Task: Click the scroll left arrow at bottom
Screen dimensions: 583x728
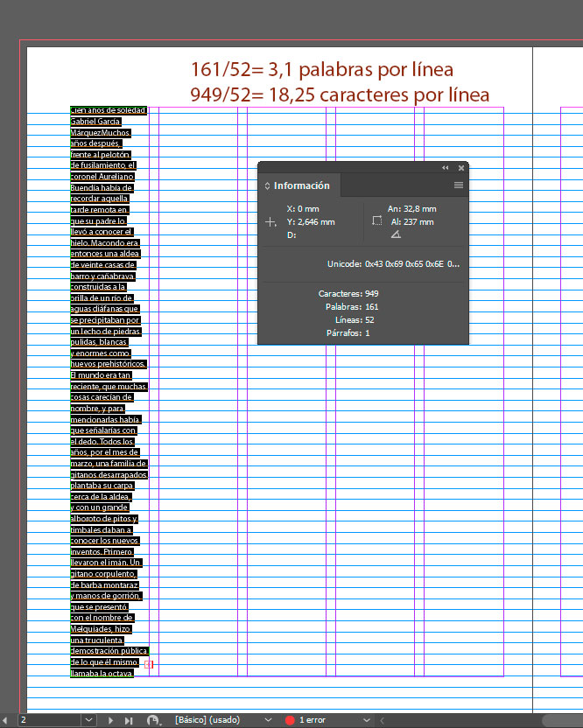Action: click(381, 720)
